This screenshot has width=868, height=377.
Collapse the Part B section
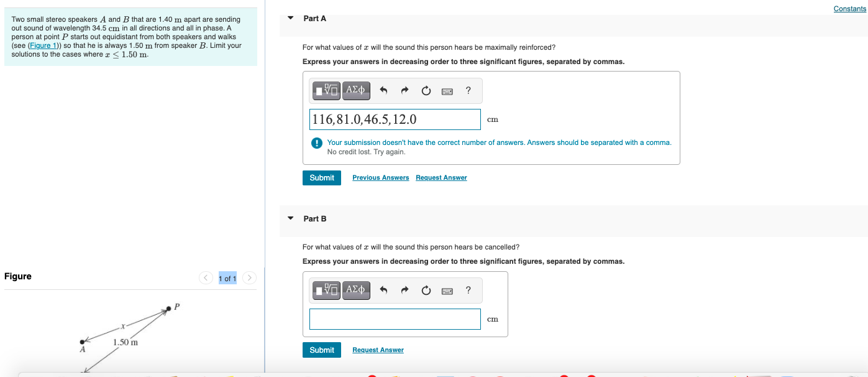290,218
